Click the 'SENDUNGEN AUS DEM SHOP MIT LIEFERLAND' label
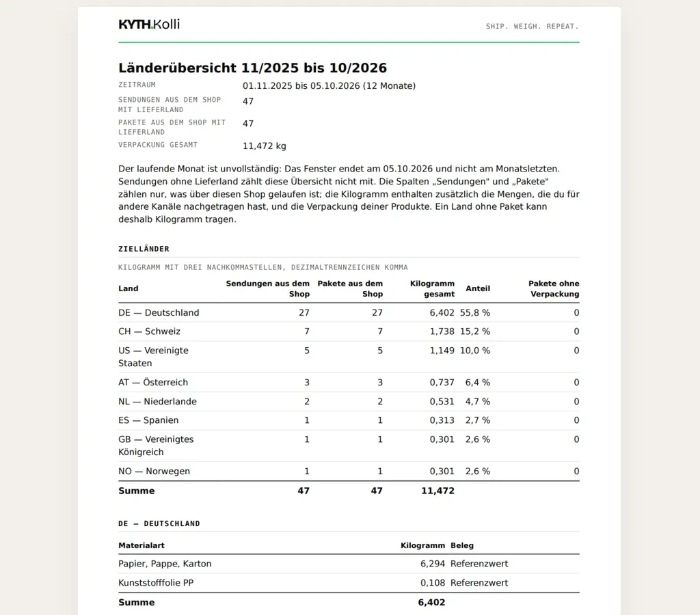 [x=170, y=105]
